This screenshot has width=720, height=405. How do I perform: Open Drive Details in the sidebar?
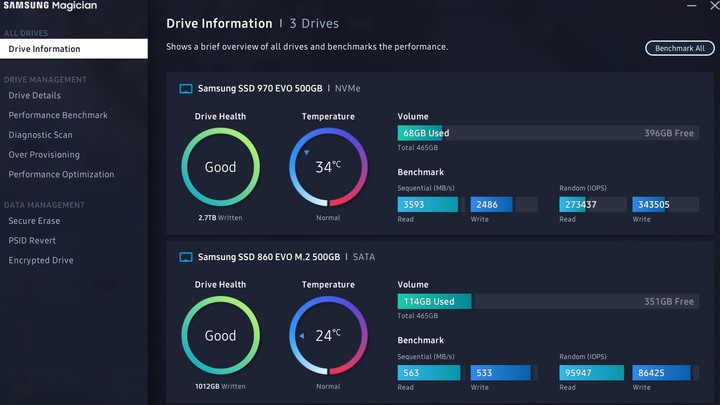[x=34, y=96]
